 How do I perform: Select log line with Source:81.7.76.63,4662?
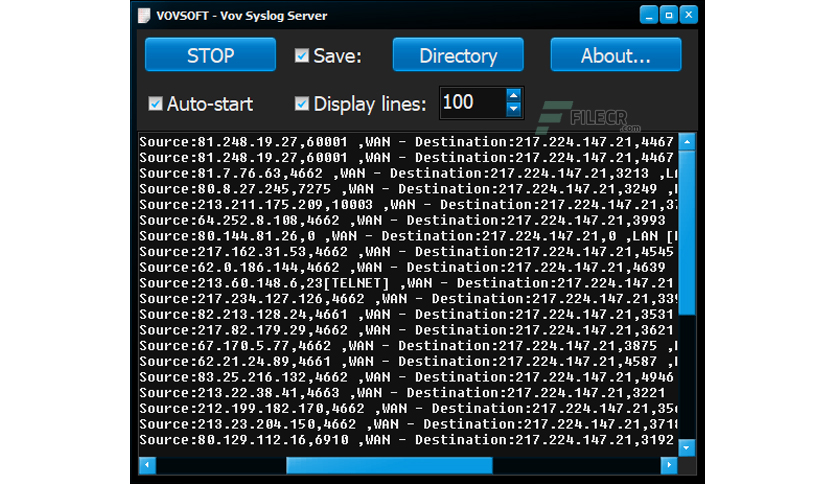point(408,173)
